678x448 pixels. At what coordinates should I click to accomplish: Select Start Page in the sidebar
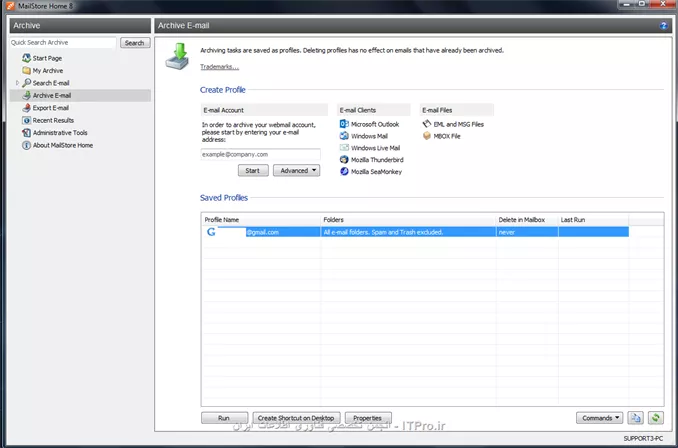tap(47, 58)
